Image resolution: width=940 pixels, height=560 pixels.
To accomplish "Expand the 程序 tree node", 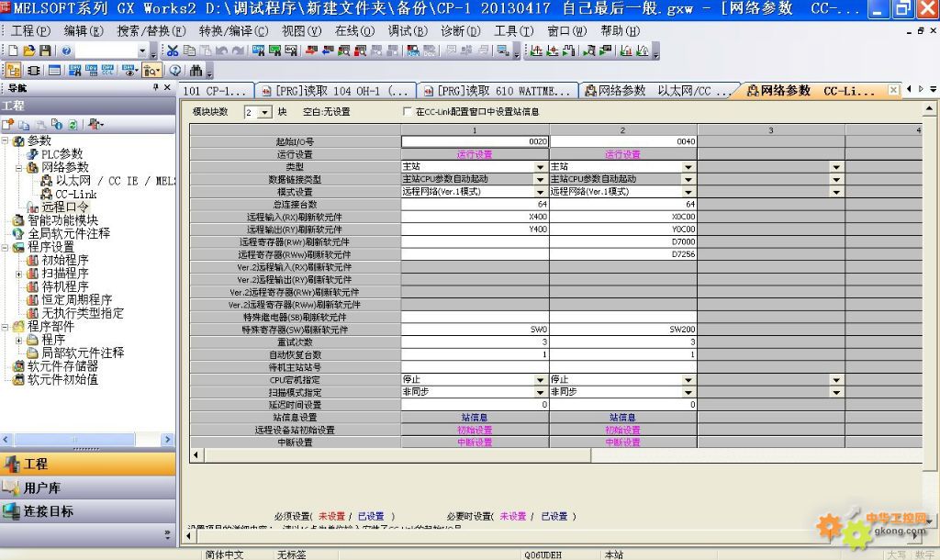I will (x=18, y=340).
